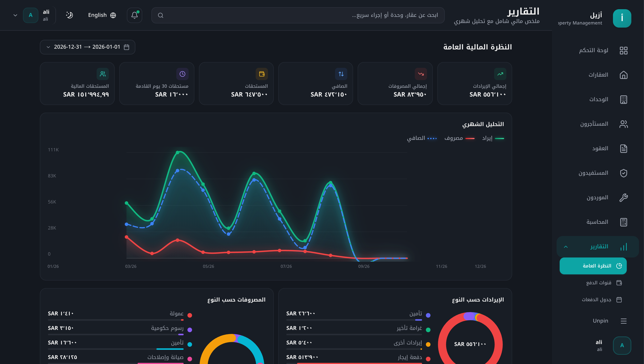Select the غرامة تأخير revenue row

(358, 330)
